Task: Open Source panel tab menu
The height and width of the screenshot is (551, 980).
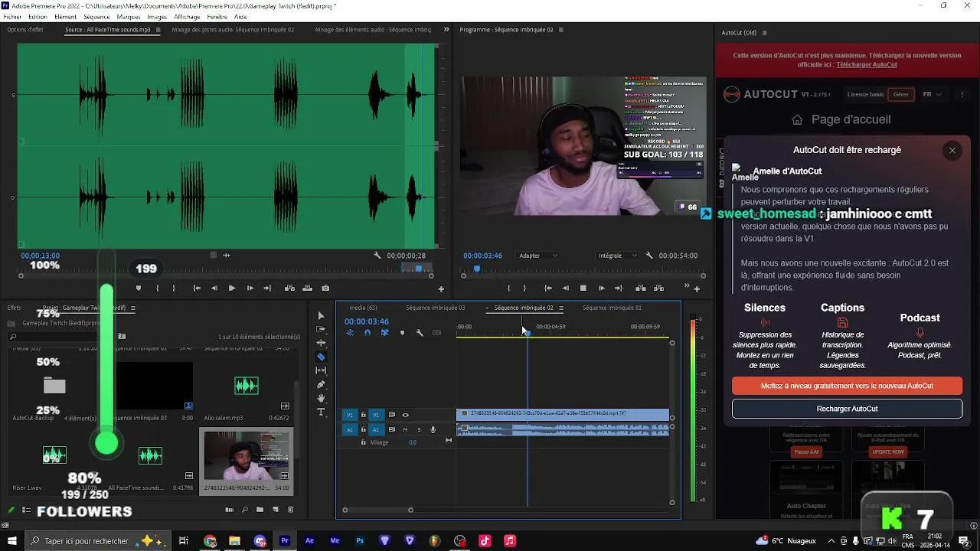Action: pos(158,30)
